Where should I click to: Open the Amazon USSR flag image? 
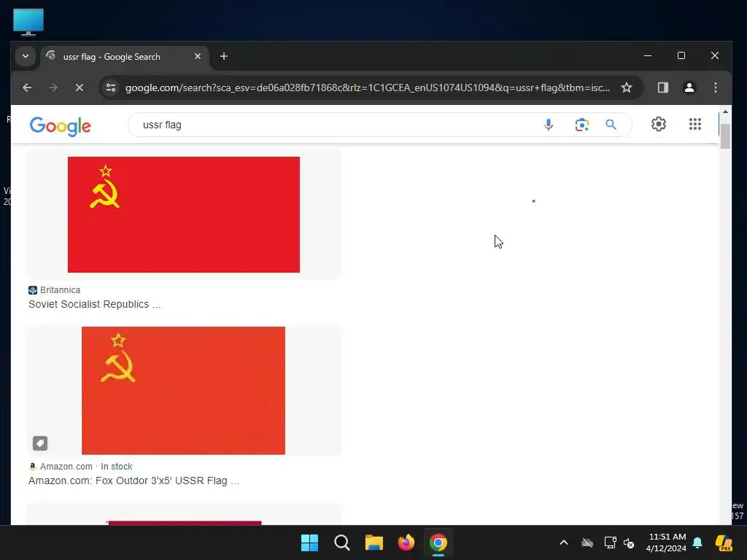click(183, 391)
